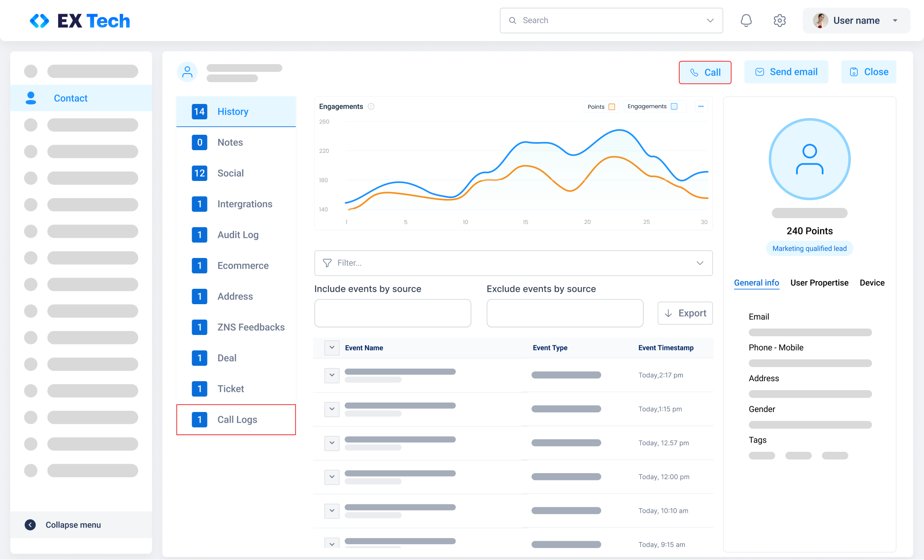Viewport: 924px width, 560px height.
Task: Open the ZNS Feedbacks section
Action: [236, 327]
